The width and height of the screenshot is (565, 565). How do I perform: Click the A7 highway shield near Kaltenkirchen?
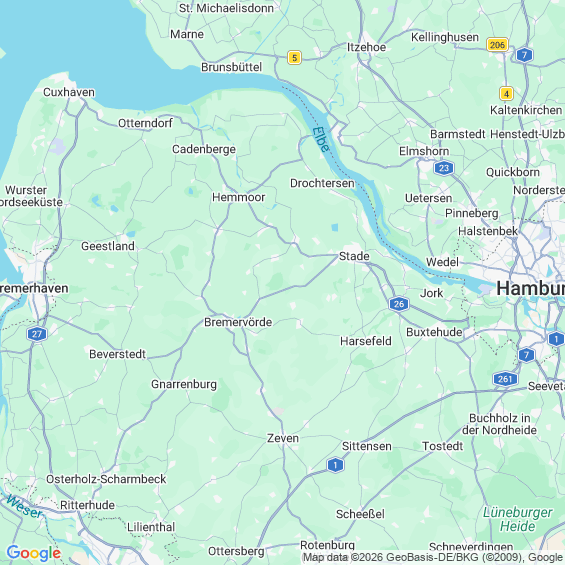point(524,55)
